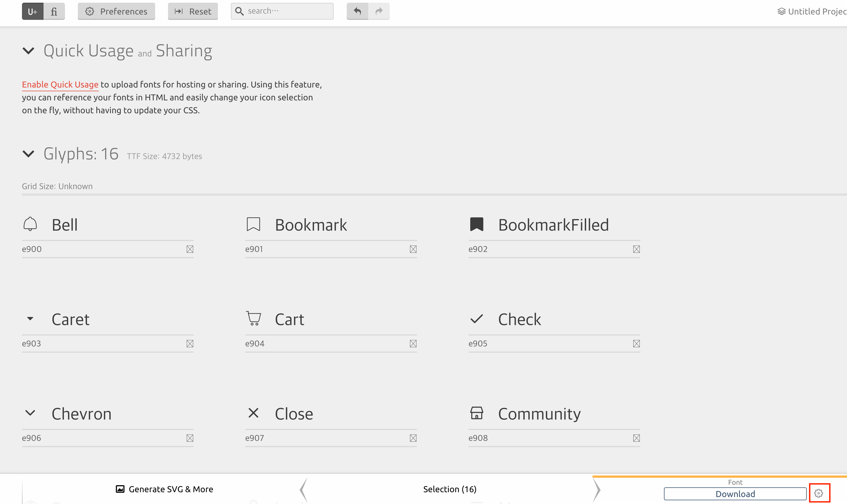Viewport: 847px width, 504px height.
Task: Click the Reset button
Action: pyautogui.click(x=193, y=11)
